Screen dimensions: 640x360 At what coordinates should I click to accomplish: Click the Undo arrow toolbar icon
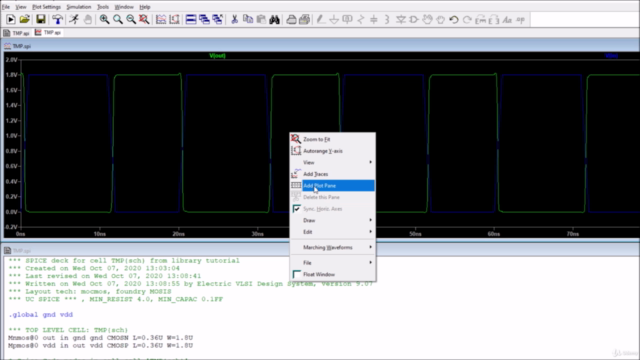pyautogui.click(x=454, y=19)
